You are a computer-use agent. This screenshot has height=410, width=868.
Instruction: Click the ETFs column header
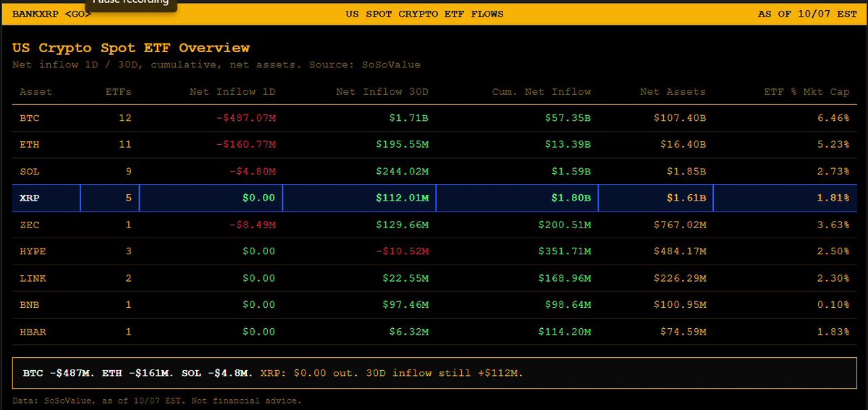pos(119,92)
